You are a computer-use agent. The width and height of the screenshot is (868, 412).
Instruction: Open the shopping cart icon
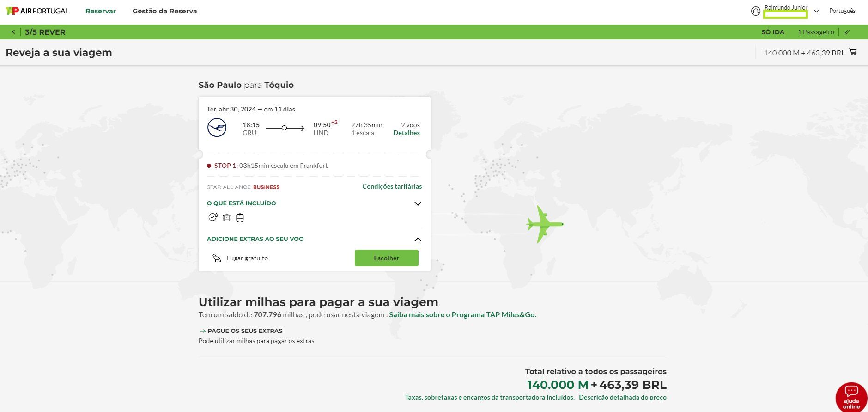tap(853, 52)
